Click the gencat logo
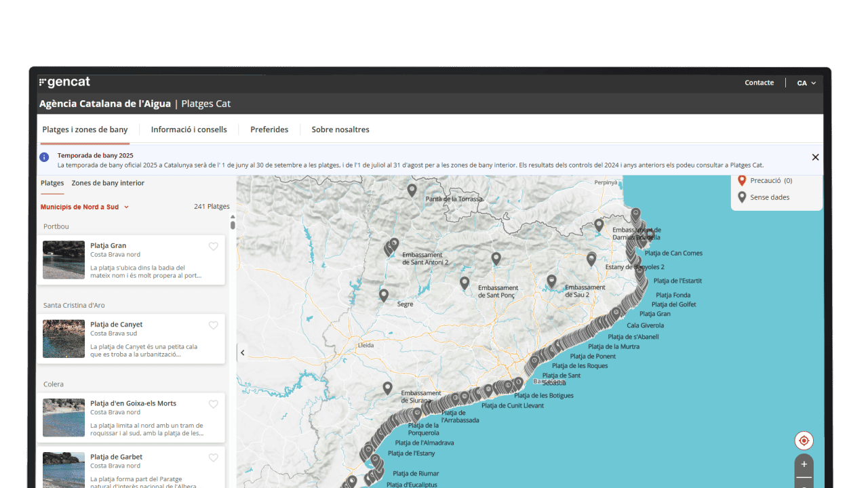Screen dimensions: 868x488 coord(64,83)
